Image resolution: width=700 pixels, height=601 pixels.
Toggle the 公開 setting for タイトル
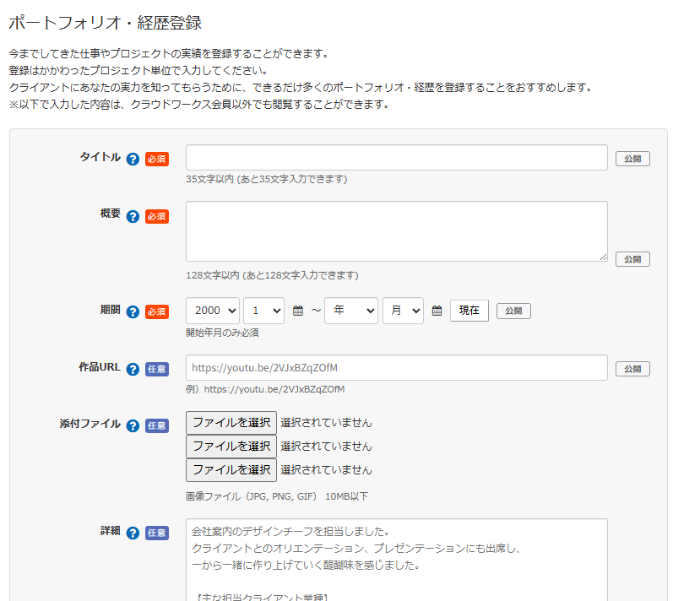click(632, 159)
